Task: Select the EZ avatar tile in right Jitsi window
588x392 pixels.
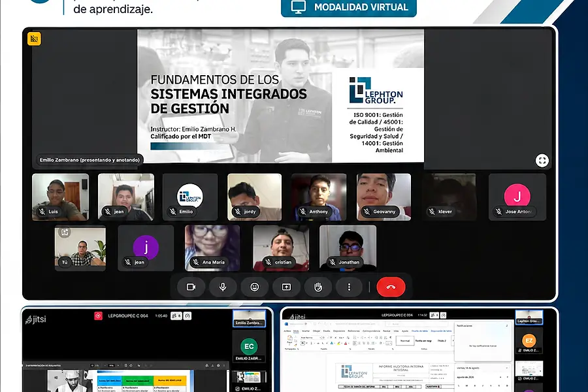Action: pos(529,340)
